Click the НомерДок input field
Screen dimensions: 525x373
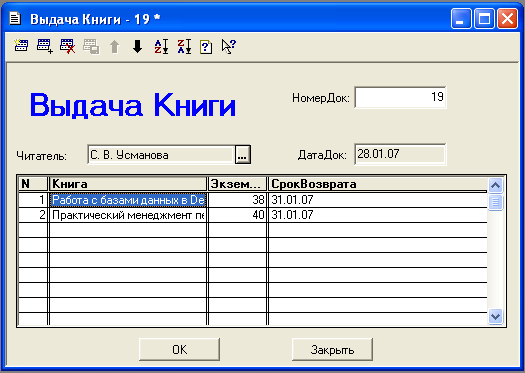click(x=400, y=97)
